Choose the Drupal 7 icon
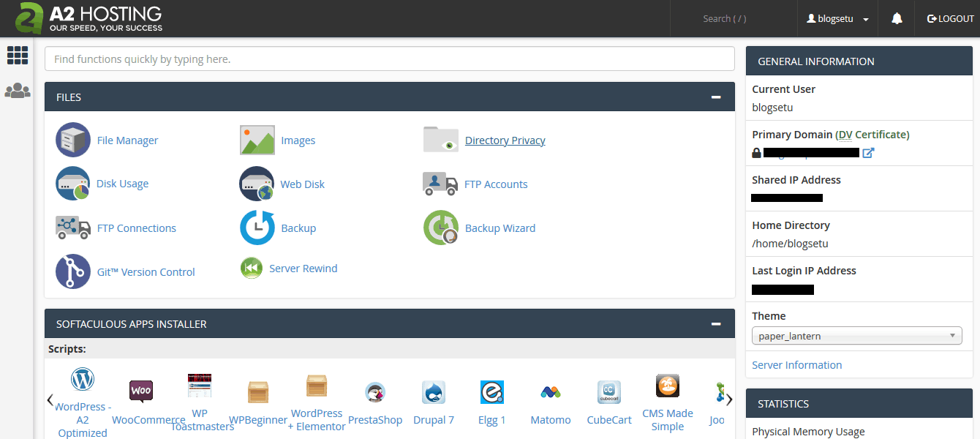Image resolution: width=980 pixels, height=439 pixels. (x=434, y=392)
